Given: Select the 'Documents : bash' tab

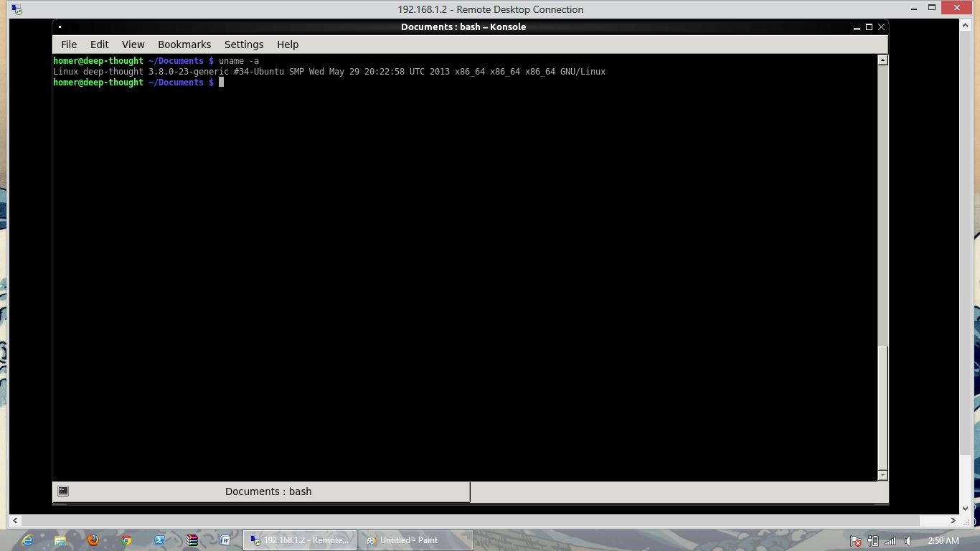Looking at the screenshot, I should (x=262, y=491).
